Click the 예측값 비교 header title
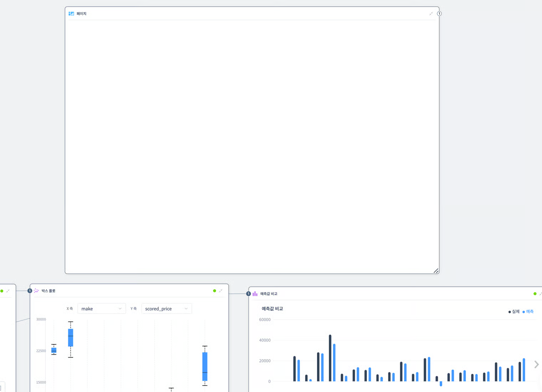Viewport: 542px width, 392px height. tap(269, 294)
